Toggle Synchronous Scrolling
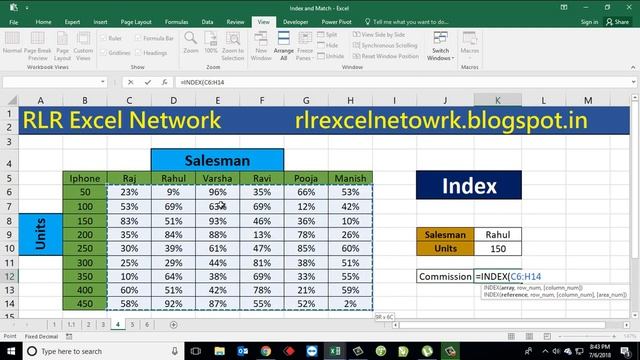This screenshot has width=640, height=360. tap(385, 45)
